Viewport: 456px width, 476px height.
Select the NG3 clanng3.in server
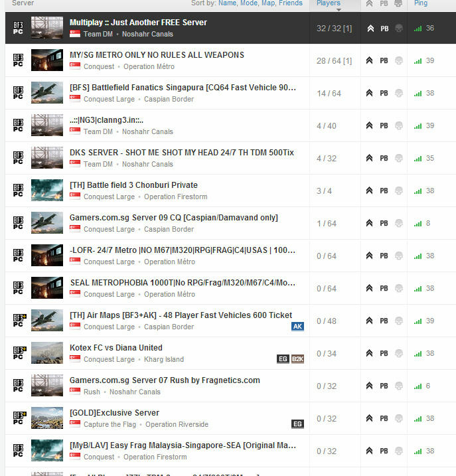click(x=230, y=125)
